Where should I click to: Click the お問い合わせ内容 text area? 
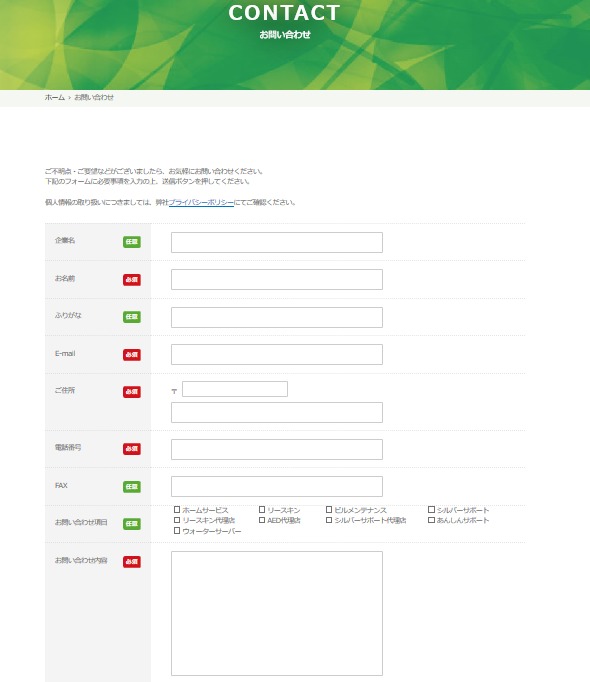tap(277, 613)
